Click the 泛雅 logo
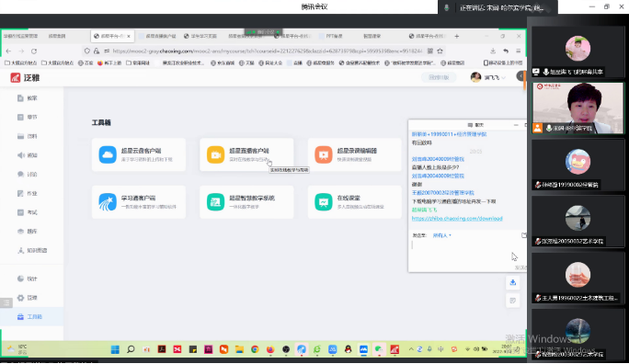The height and width of the screenshot is (364, 629). pos(25,78)
